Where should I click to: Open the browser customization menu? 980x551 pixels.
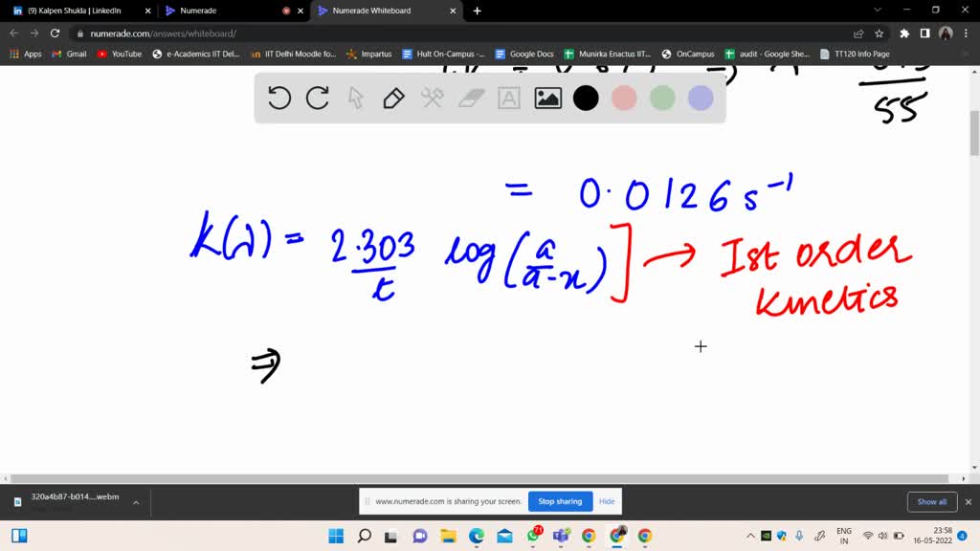click(966, 32)
